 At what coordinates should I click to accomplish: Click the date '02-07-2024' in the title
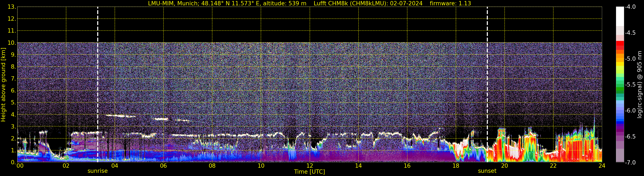point(406,3)
